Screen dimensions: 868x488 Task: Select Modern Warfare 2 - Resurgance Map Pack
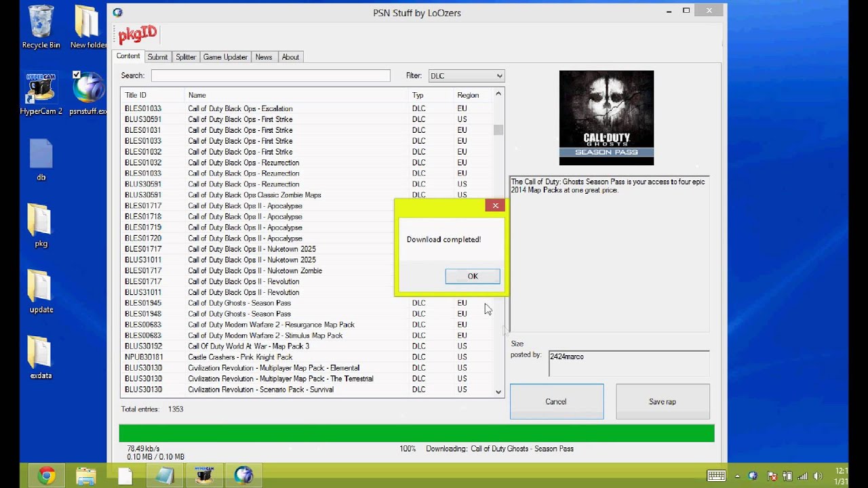307,325
